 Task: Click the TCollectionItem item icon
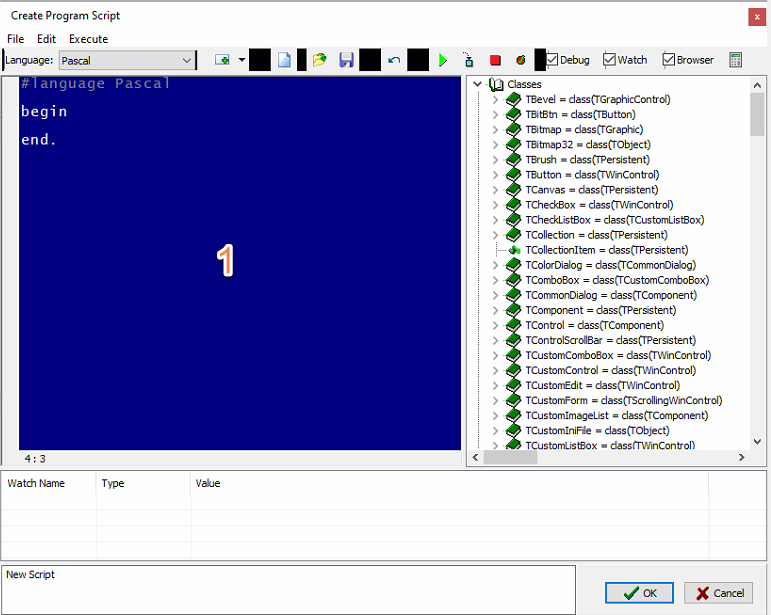pos(514,250)
